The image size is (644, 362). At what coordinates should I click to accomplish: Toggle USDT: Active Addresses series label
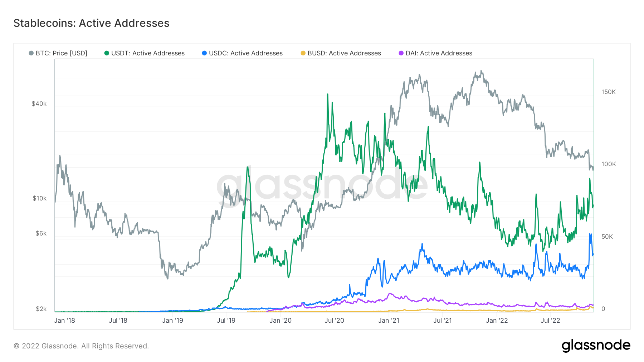coord(148,53)
